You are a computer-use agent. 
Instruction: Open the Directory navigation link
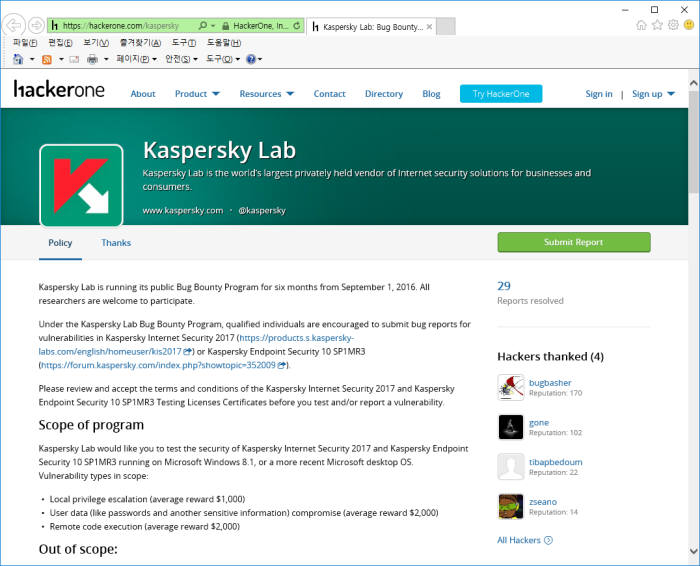[384, 94]
